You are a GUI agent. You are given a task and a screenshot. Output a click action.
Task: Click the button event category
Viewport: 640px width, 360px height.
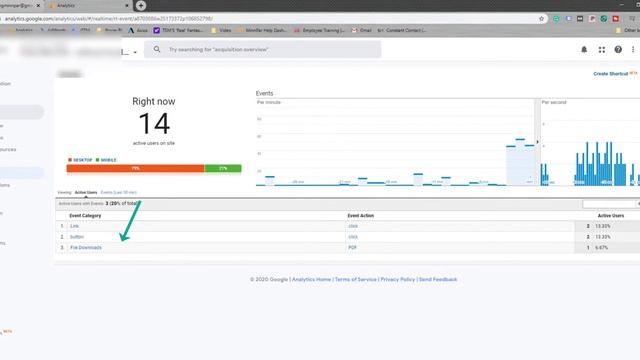77,237
